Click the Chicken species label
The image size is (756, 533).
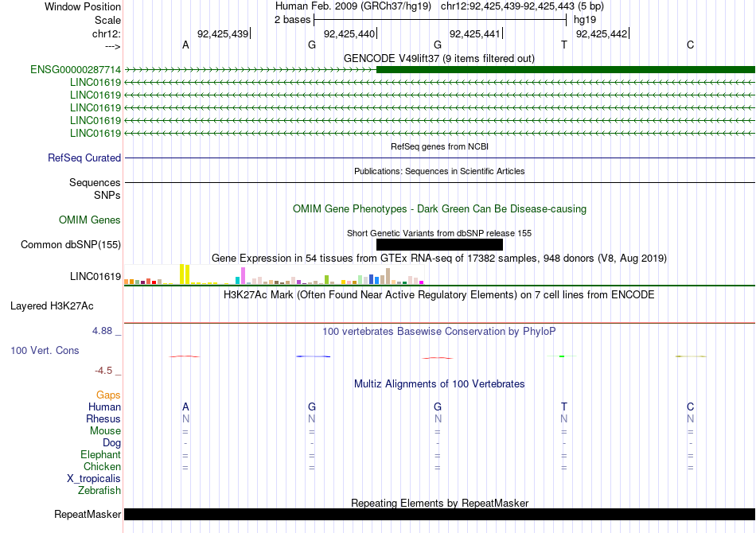pyautogui.click(x=102, y=467)
